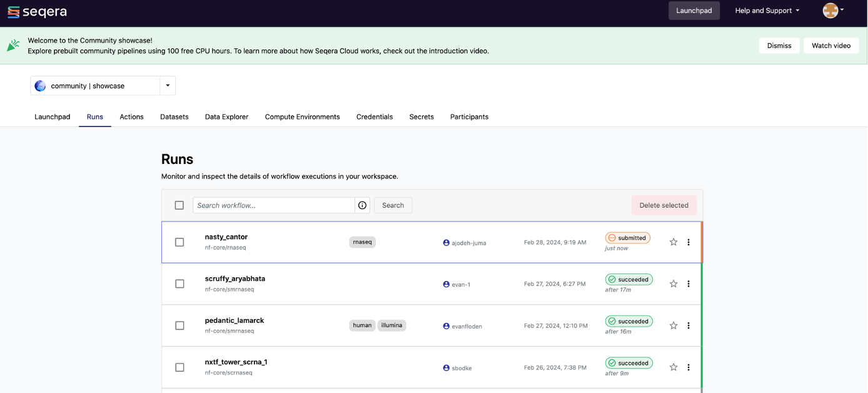Open the Participants tab
The height and width of the screenshot is (393, 868).
[x=469, y=117]
